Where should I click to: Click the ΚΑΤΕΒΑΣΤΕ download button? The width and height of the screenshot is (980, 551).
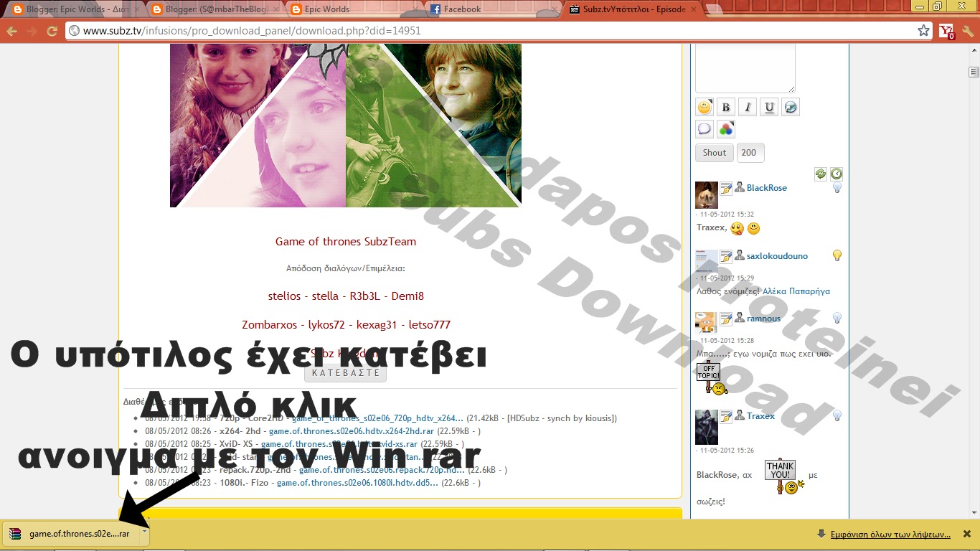[346, 373]
